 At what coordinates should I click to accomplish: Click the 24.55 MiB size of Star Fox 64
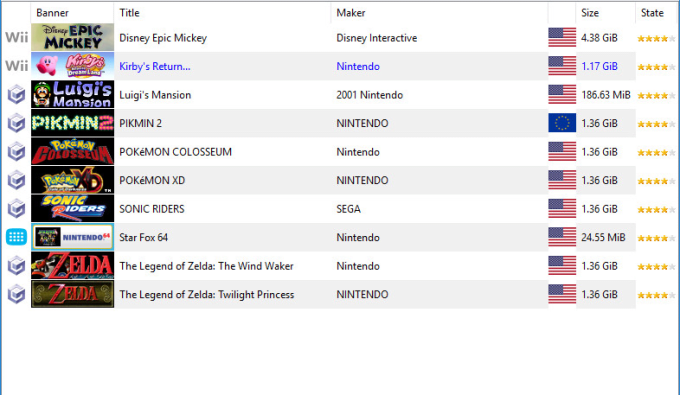pos(603,237)
